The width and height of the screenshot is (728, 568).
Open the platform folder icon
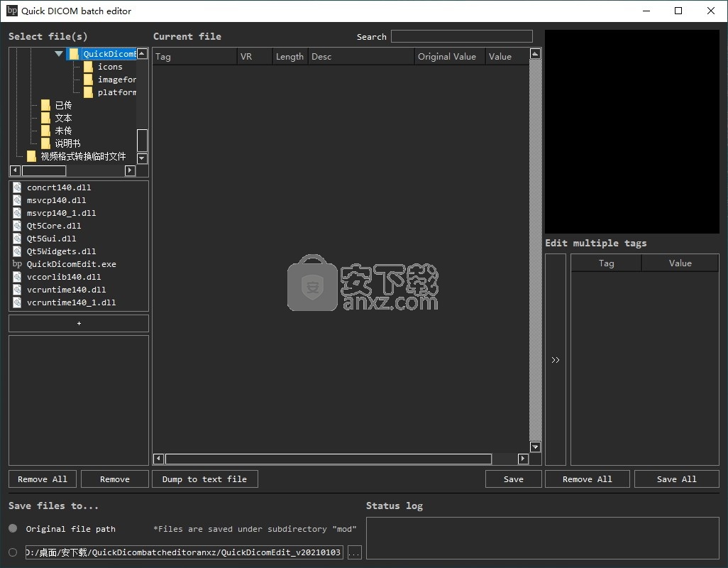tap(88, 92)
